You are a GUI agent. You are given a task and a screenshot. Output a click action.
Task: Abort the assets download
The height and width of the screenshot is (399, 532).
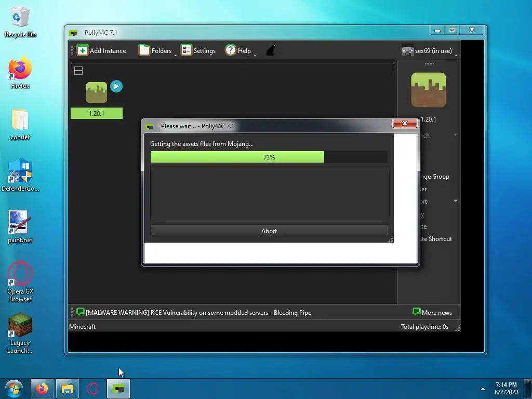[x=269, y=231]
